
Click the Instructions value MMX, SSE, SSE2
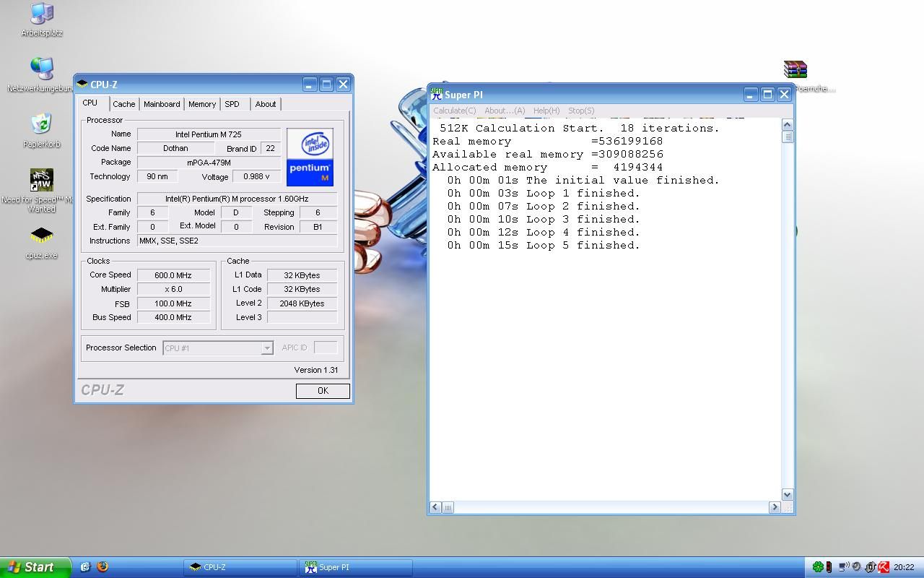point(237,241)
